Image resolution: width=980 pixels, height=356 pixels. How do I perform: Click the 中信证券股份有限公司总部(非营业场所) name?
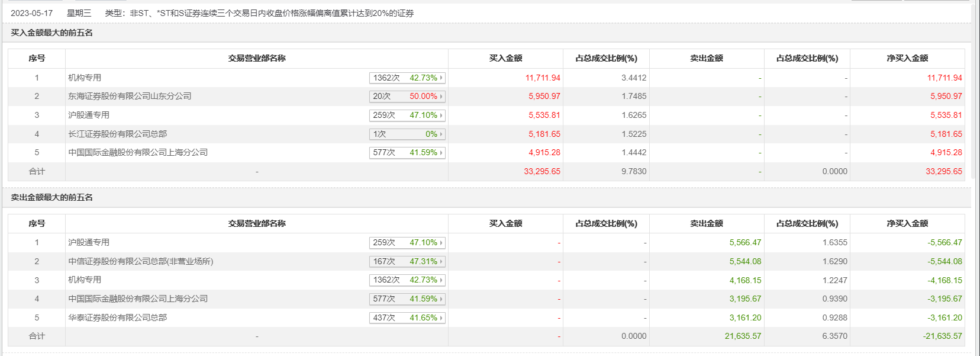click(x=140, y=261)
